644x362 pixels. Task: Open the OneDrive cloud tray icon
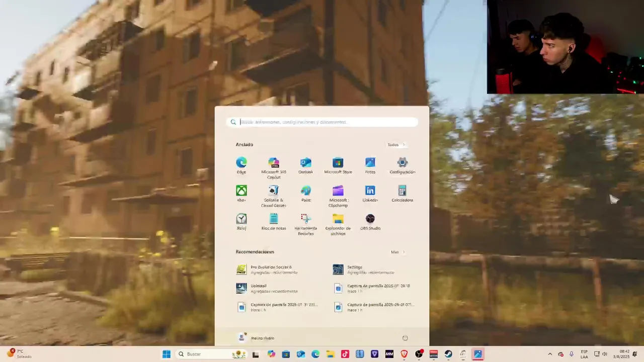[x=560, y=354]
